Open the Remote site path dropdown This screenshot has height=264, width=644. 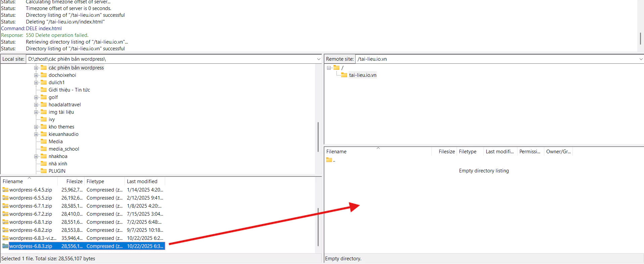641,59
